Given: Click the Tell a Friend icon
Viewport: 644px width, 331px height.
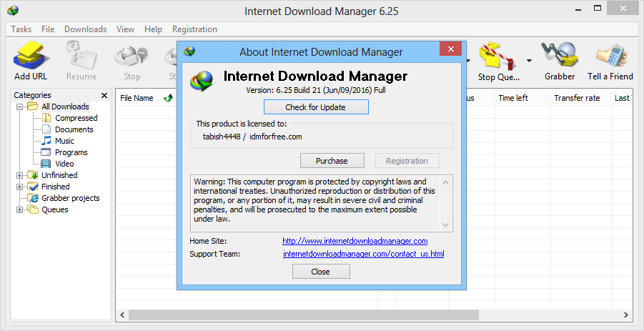Looking at the screenshot, I should pyautogui.click(x=610, y=54).
